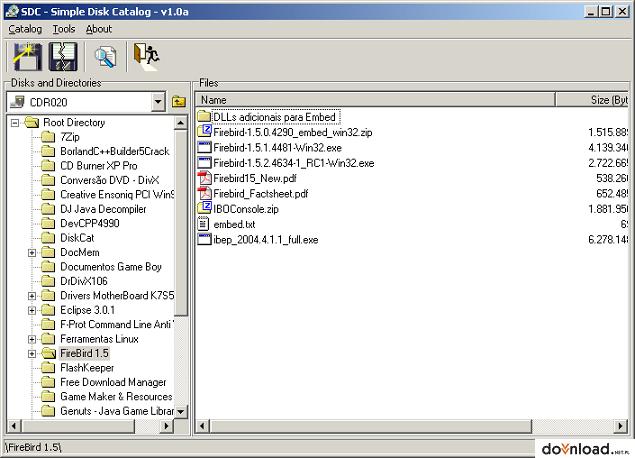This screenshot has height=458, width=635.
Task: Expand the DocMem folder node
Action: coord(32,253)
